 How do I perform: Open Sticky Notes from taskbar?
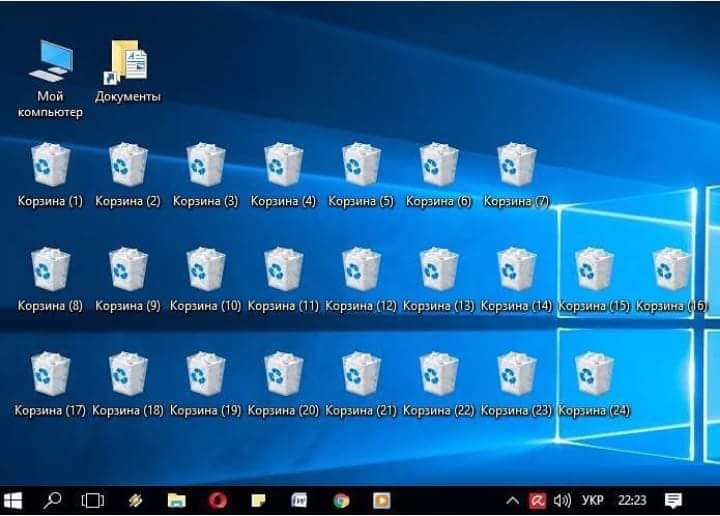point(259,500)
